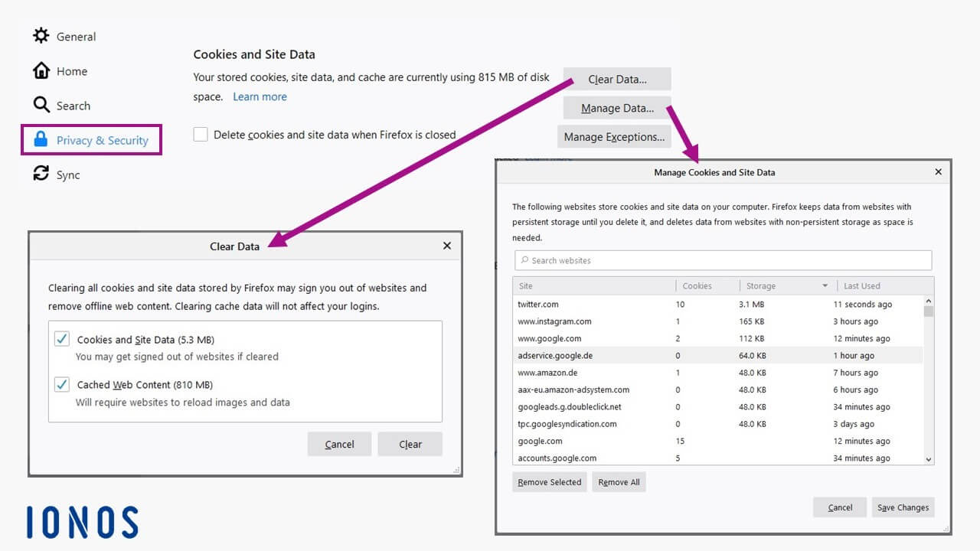Cancel the Manage Cookies dialog
The height and width of the screenshot is (551, 980).
coord(840,507)
